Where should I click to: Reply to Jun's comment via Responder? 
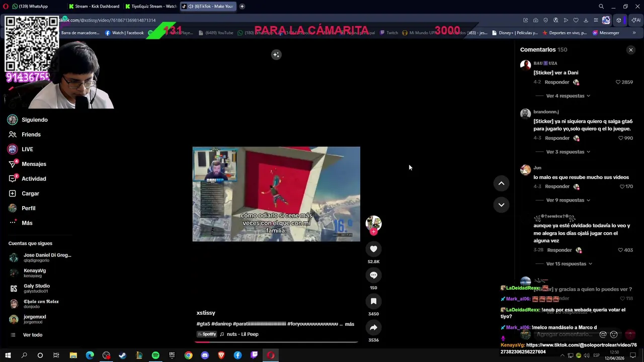pos(557,187)
